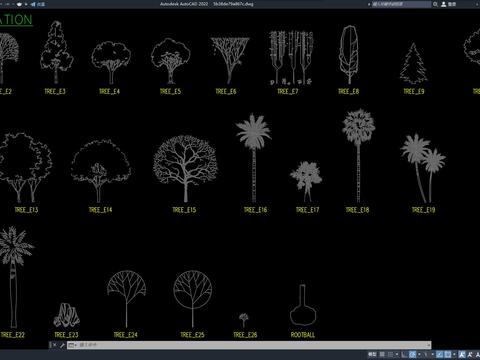Click the green underlined heading ending in TION
480x360 pixels.
pos(16,20)
